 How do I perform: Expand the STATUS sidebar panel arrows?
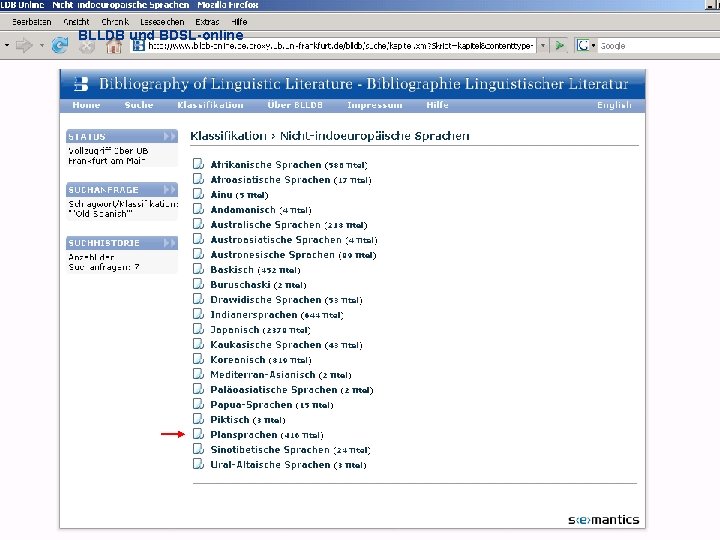pyautogui.click(x=169, y=136)
